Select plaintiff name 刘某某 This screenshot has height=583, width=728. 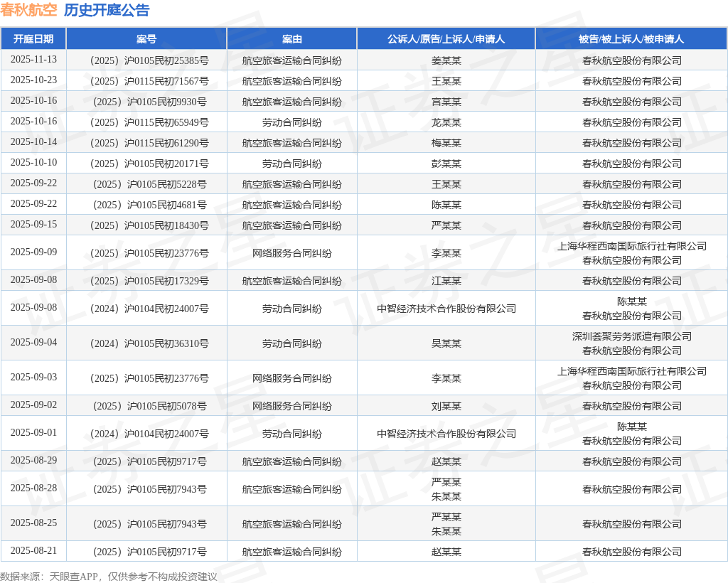[446, 406]
